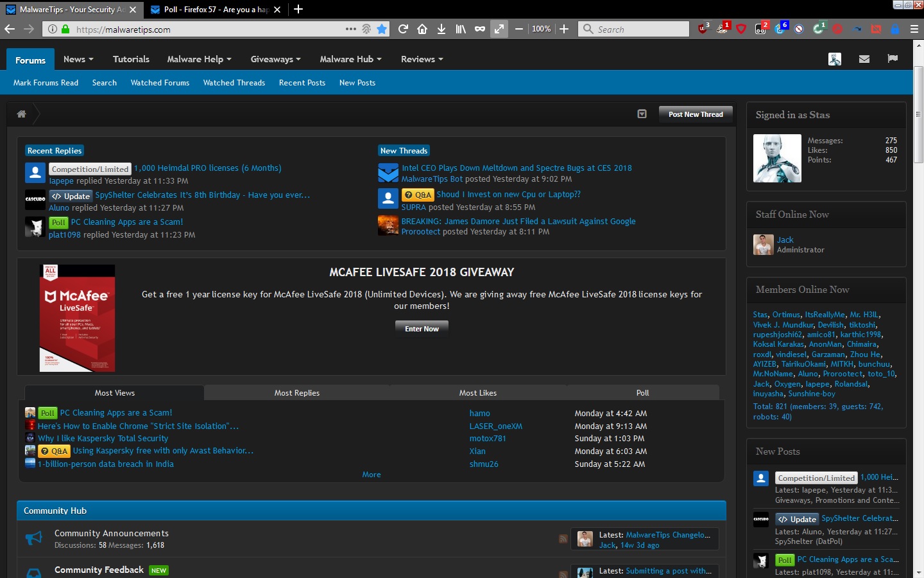This screenshot has height=578, width=924.
Task: Select the Forums navigation tab
Action: pos(31,60)
